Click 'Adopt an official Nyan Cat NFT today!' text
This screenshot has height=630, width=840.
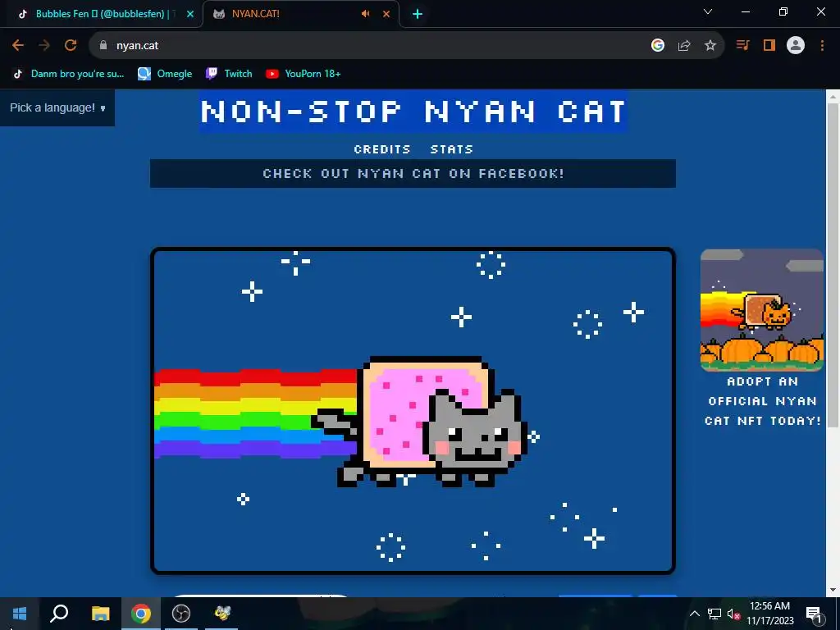[x=762, y=401]
